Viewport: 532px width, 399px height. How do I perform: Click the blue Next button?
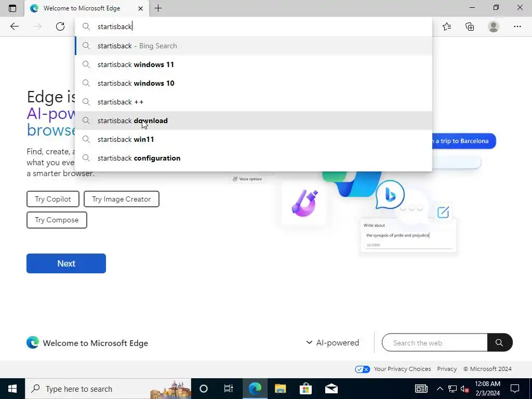pos(66,263)
